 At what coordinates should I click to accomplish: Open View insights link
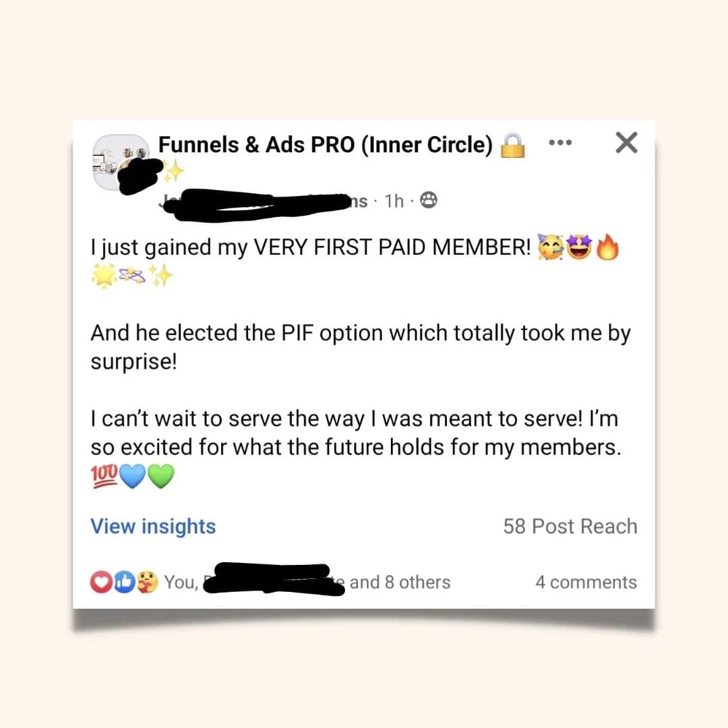click(x=153, y=526)
